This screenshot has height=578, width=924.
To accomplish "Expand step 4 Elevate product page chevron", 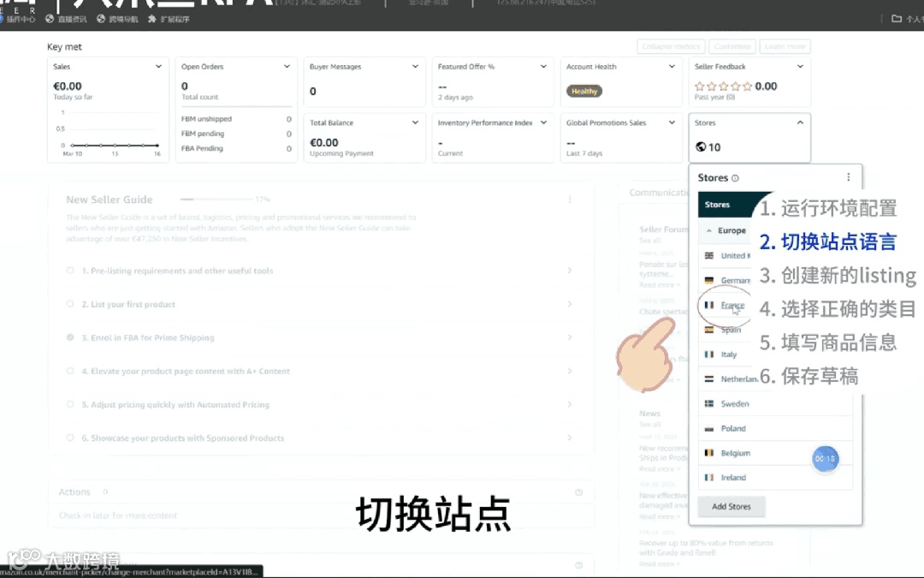I will [570, 371].
